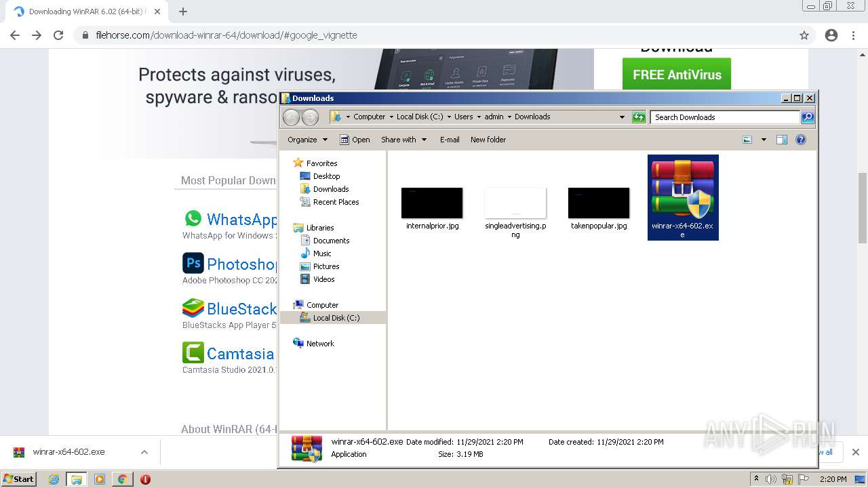Click Users in address breadcrumb
The height and width of the screenshot is (488, 868).
[464, 117]
